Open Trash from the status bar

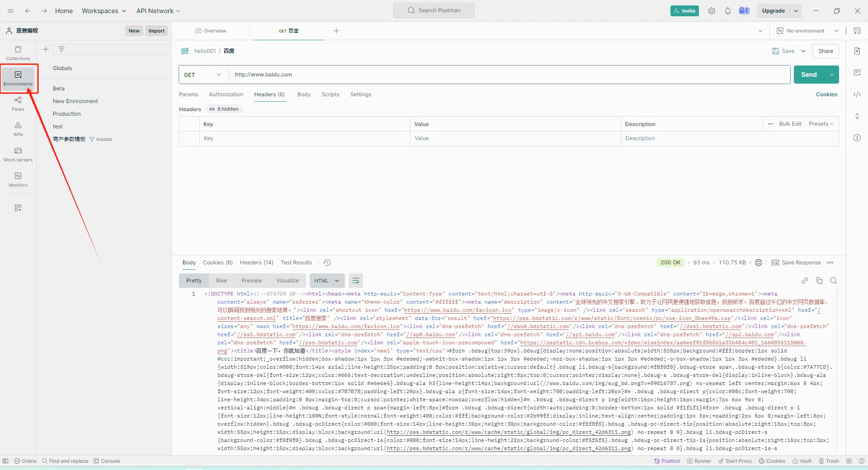pyautogui.click(x=829, y=461)
